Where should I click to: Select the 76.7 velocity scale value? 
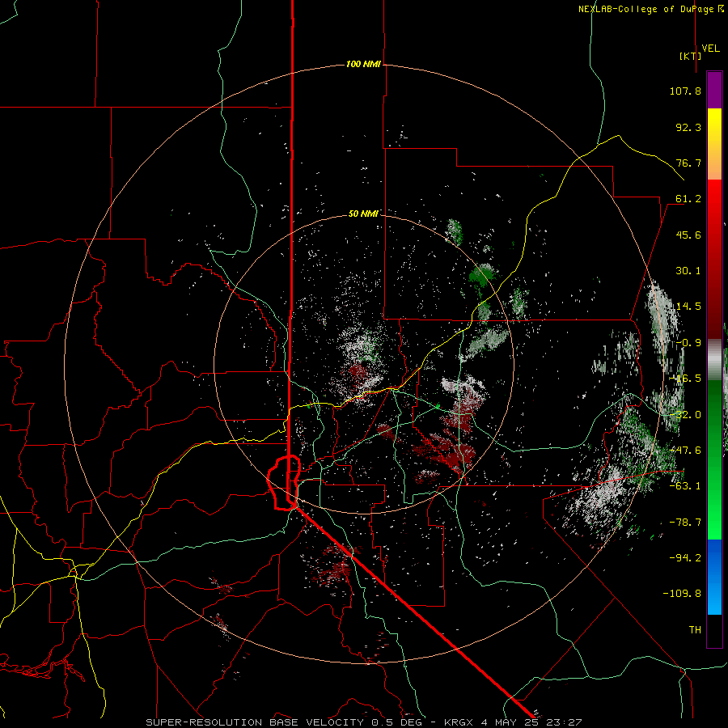click(x=688, y=163)
